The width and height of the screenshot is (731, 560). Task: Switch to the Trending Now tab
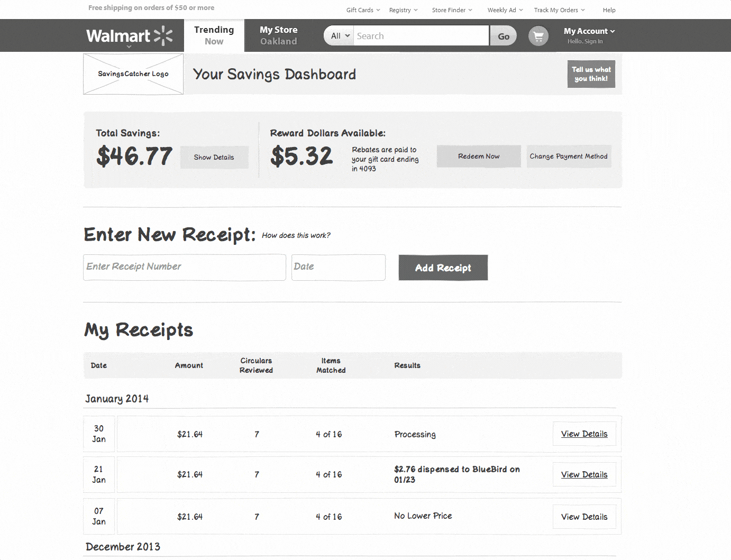tap(214, 35)
